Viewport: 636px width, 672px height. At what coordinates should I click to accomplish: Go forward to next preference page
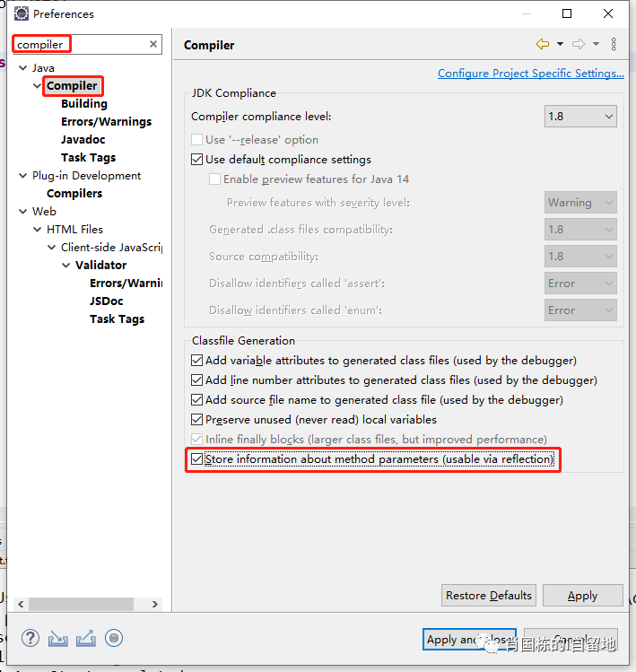tap(579, 44)
